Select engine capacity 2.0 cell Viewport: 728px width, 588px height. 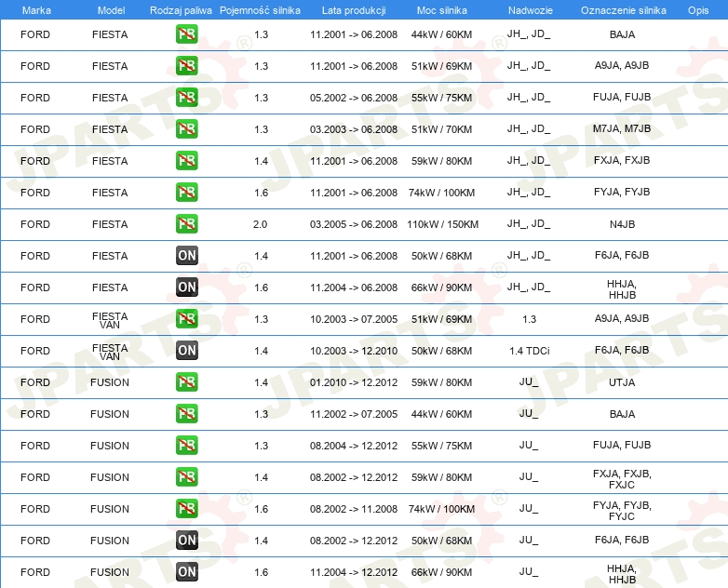pos(260,224)
